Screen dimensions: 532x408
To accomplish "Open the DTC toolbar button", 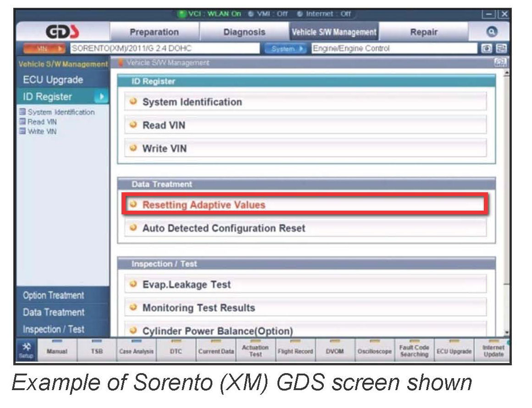I will pos(176,351).
